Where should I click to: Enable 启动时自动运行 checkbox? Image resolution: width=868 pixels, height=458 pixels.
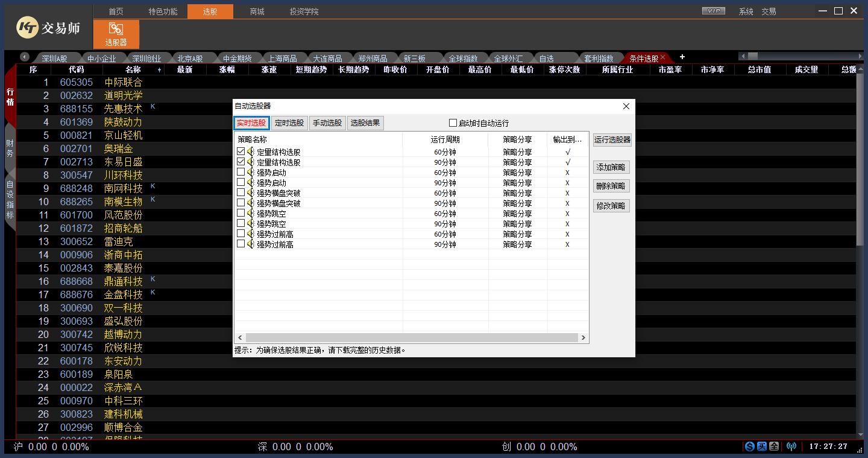pos(453,123)
